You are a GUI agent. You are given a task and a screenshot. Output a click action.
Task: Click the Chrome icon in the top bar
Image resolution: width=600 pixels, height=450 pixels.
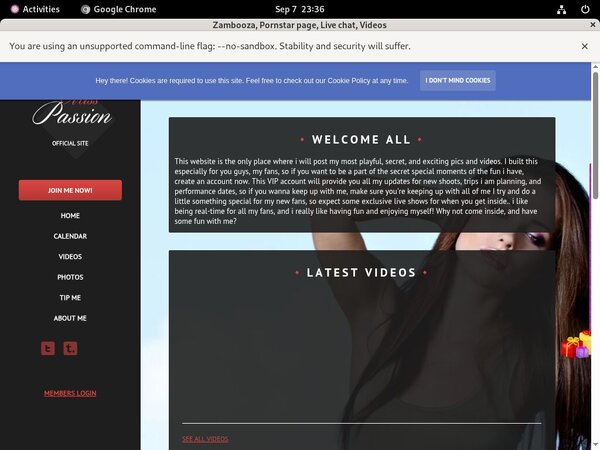[x=85, y=9]
